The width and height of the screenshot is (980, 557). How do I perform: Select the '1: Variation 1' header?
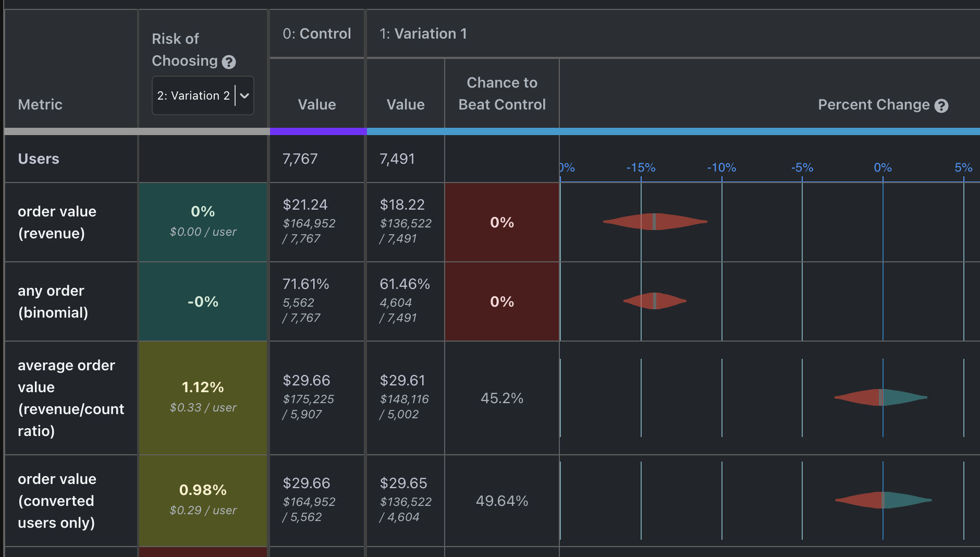click(x=423, y=33)
